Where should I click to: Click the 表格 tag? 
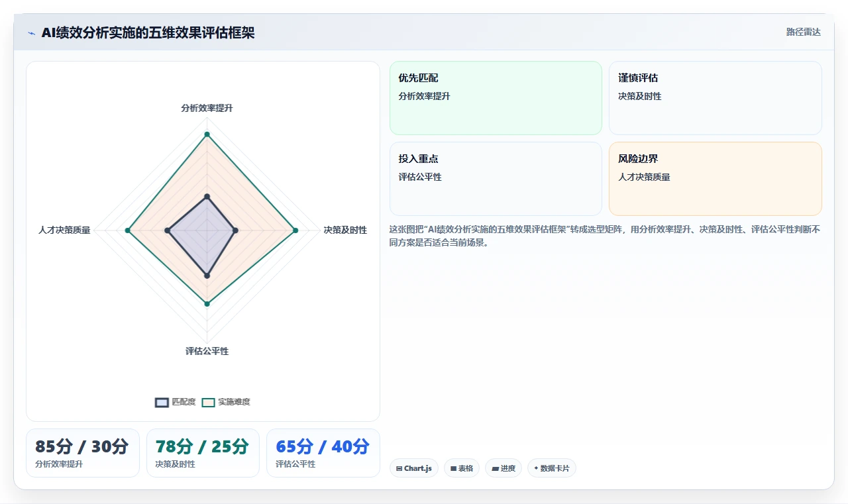tap(462, 468)
